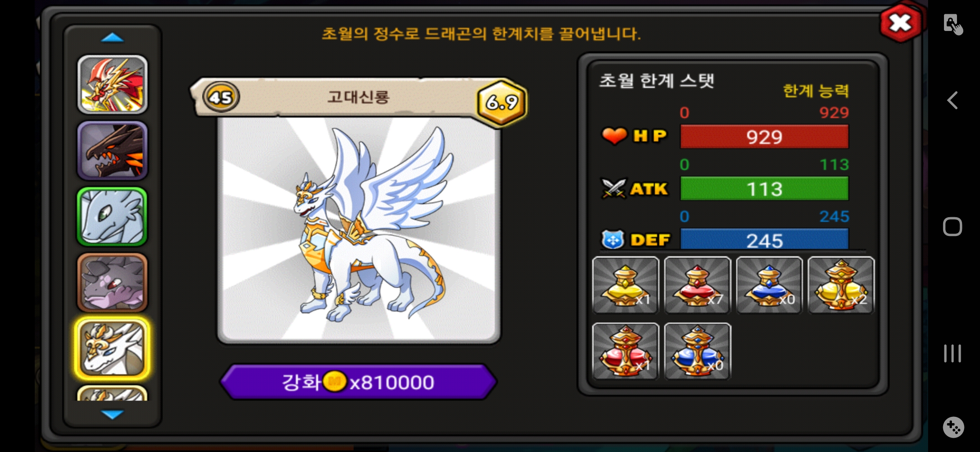This screenshot has height=452, width=980.
Task: Select the large yellow essence potion x2
Action: [x=841, y=285]
